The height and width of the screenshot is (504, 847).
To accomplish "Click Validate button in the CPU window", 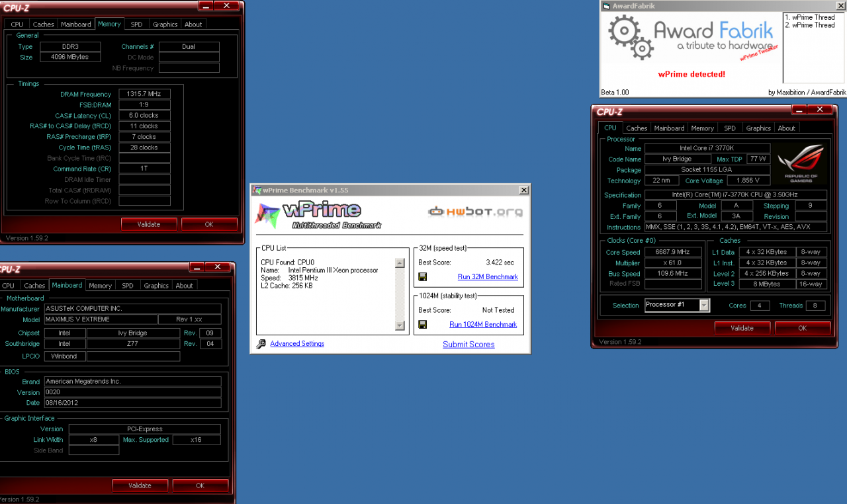I will point(742,328).
